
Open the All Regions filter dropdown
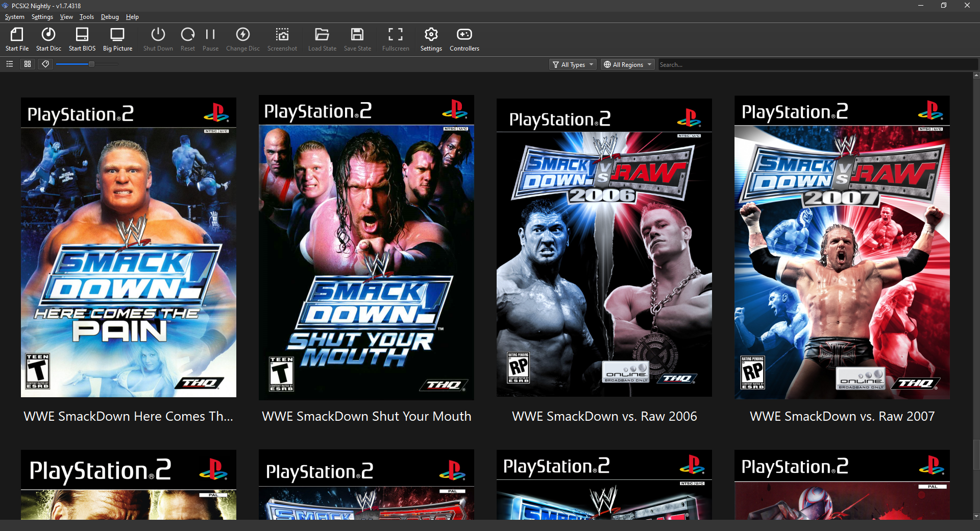pos(628,64)
